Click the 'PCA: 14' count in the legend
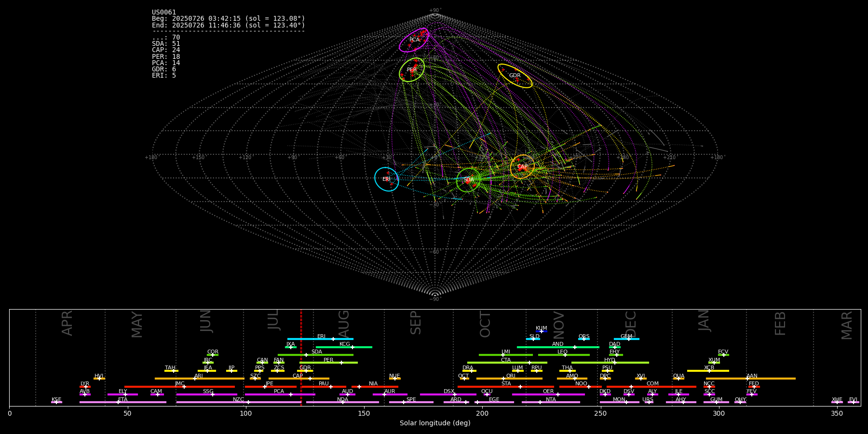The image size is (868, 434). coord(166,63)
